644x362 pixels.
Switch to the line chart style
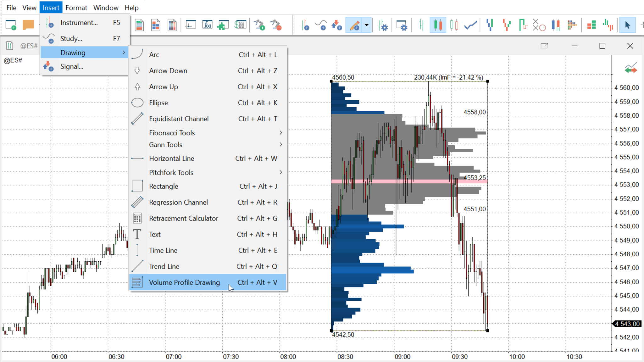(x=470, y=25)
